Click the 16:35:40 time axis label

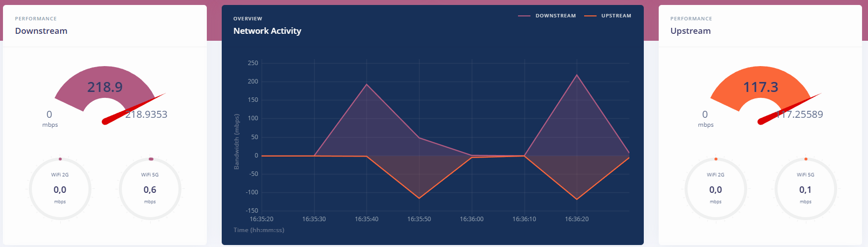pyautogui.click(x=366, y=219)
